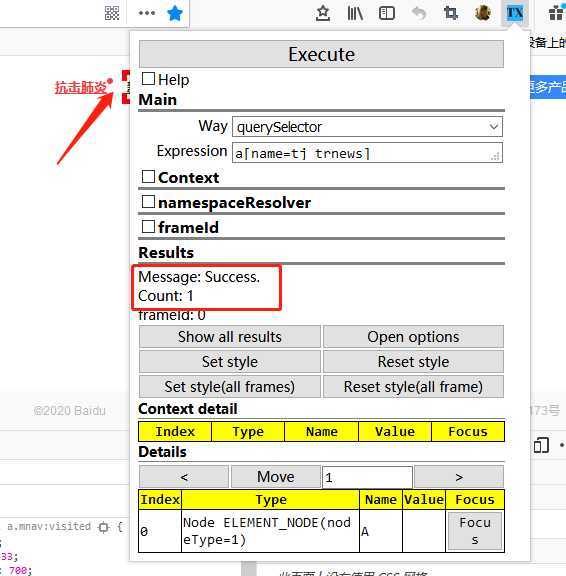
Task: Click the Reset style button
Action: (x=413, y=361)
